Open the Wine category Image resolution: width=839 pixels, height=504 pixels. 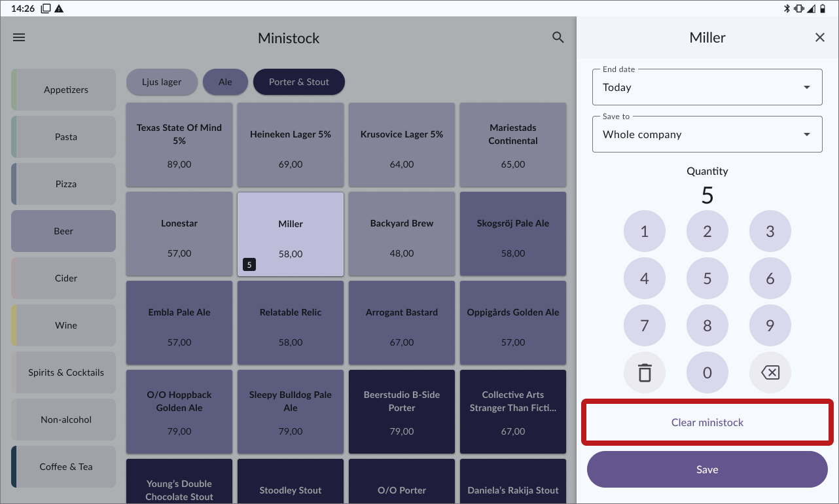click(x=63, y=325)
